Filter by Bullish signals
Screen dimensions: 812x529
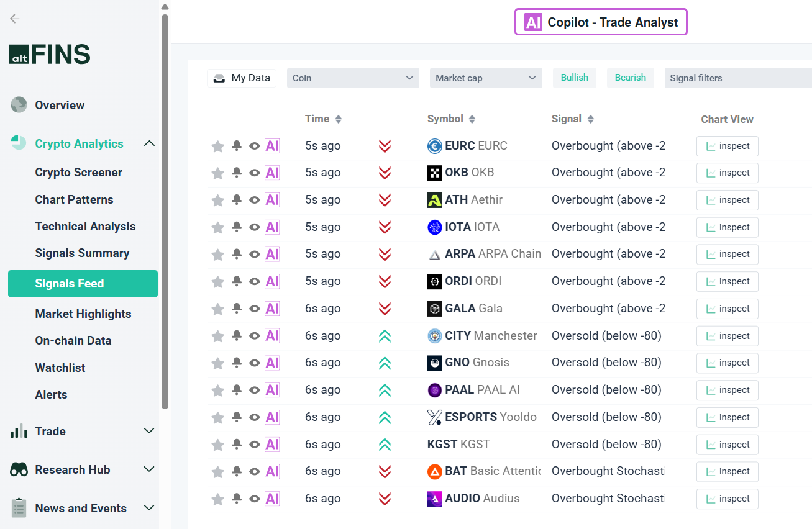click(575, 78)
